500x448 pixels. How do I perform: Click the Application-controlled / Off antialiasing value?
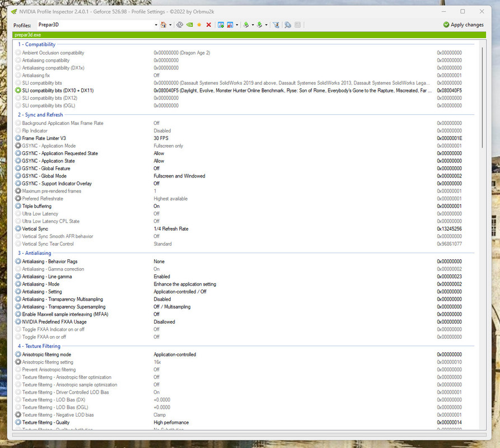point(180,292)
